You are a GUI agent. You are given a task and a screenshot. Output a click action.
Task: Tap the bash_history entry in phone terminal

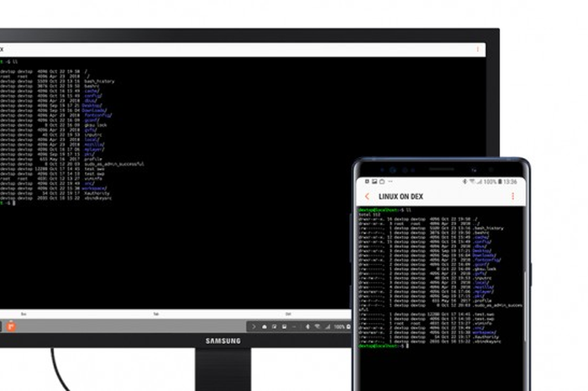click(x=488, y=228)
